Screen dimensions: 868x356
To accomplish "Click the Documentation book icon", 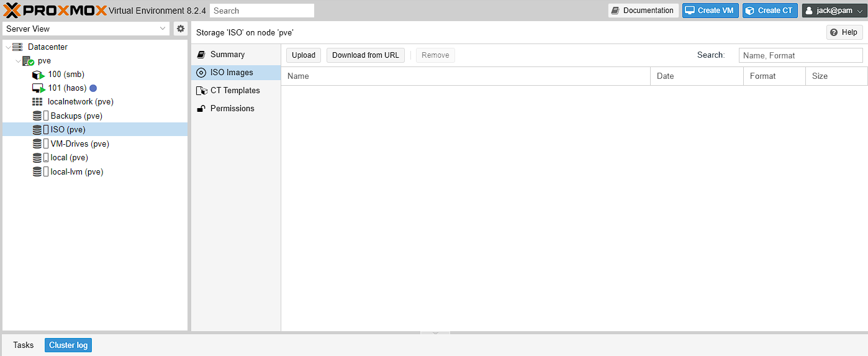I will point(615,11).
